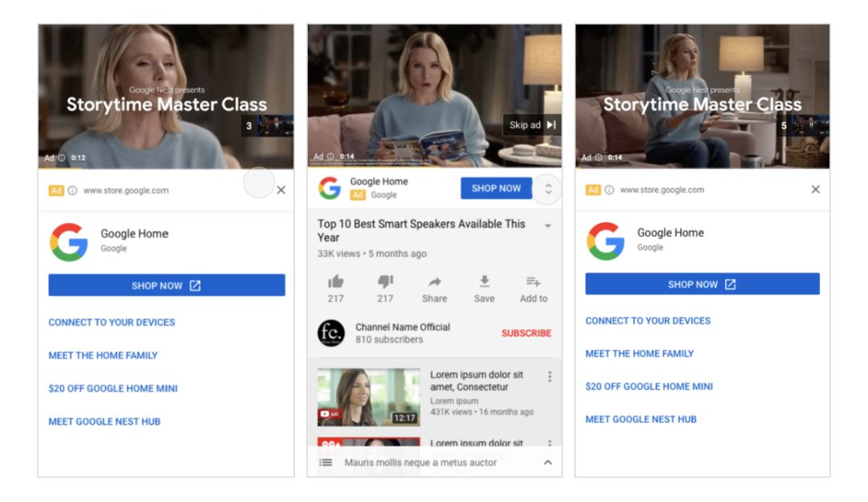Screen dimensions: 868x502
Task: Expand the Mauris mollis neque playlist bar chevron
Action: pyautogui.click(x=547, y=463)
